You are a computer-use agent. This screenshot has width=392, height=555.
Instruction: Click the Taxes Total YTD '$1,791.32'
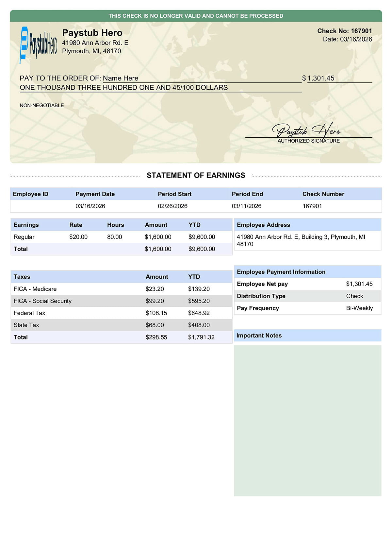click(x=202, y=337)
